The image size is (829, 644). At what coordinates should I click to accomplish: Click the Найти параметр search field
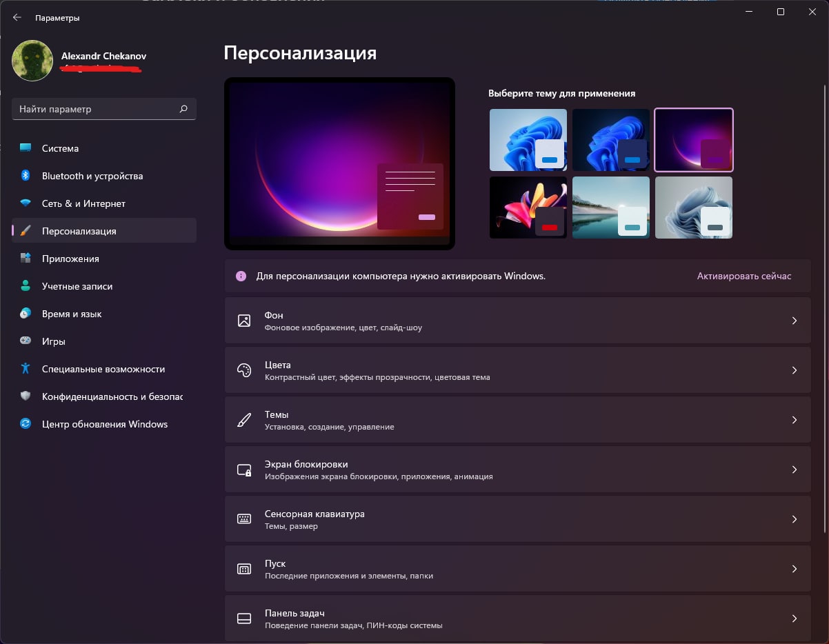tap(104, 109)
